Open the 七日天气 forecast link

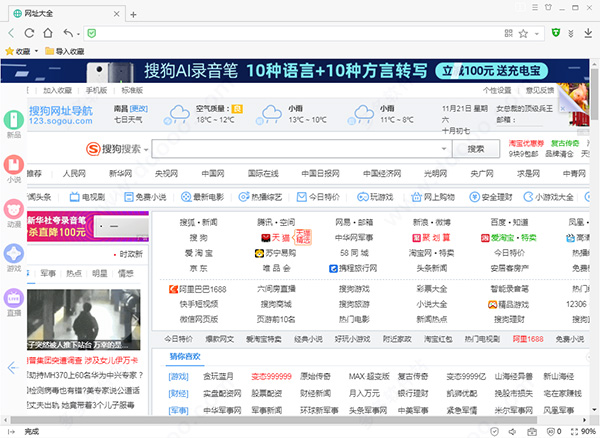pos(128,120)
